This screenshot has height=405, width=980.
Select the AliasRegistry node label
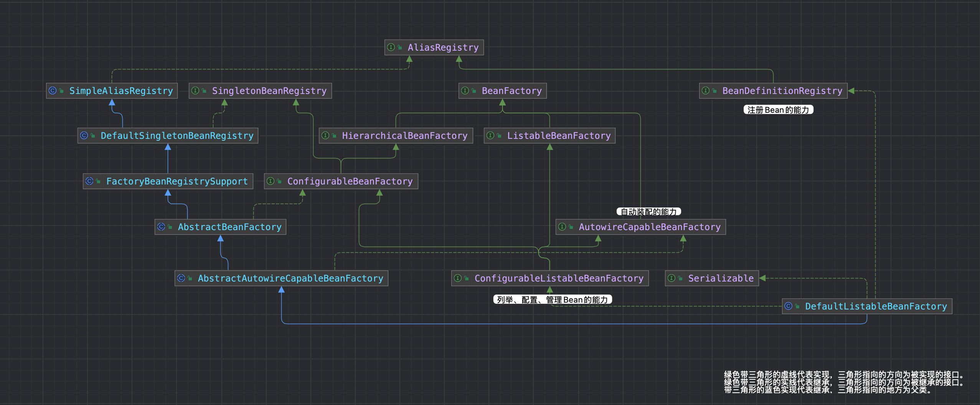(443, 48)
